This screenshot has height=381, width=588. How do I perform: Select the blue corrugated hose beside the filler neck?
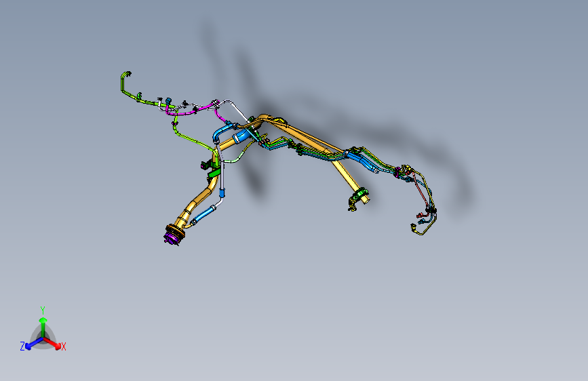(x=203, y=216)
